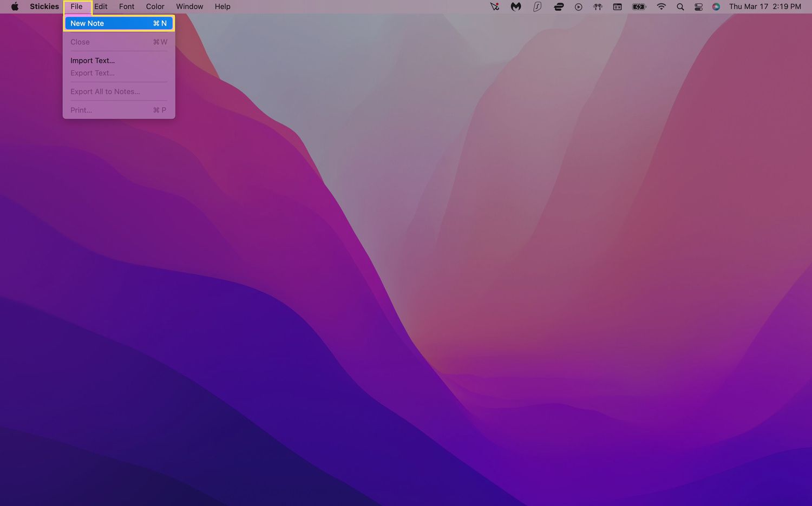Viewport: 812px width, 506px height.
Task: Launch Siri from the menu bar
Action: click(x=716, y=6)
